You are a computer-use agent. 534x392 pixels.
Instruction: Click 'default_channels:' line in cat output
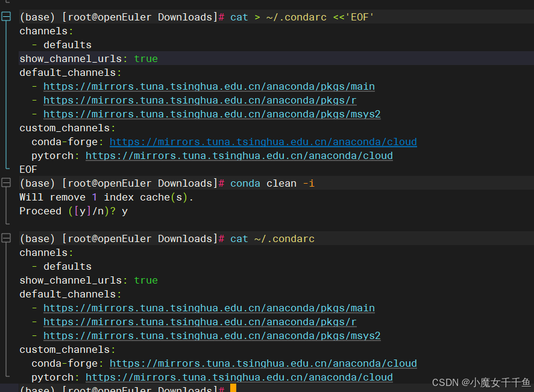tap(71, 294)
